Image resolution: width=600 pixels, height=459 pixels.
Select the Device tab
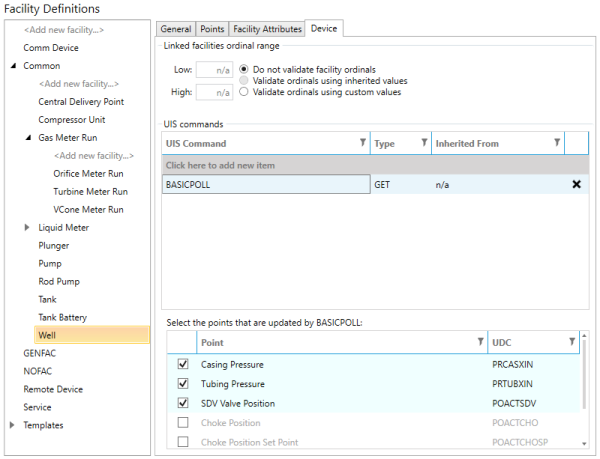(x=324, y=29)
